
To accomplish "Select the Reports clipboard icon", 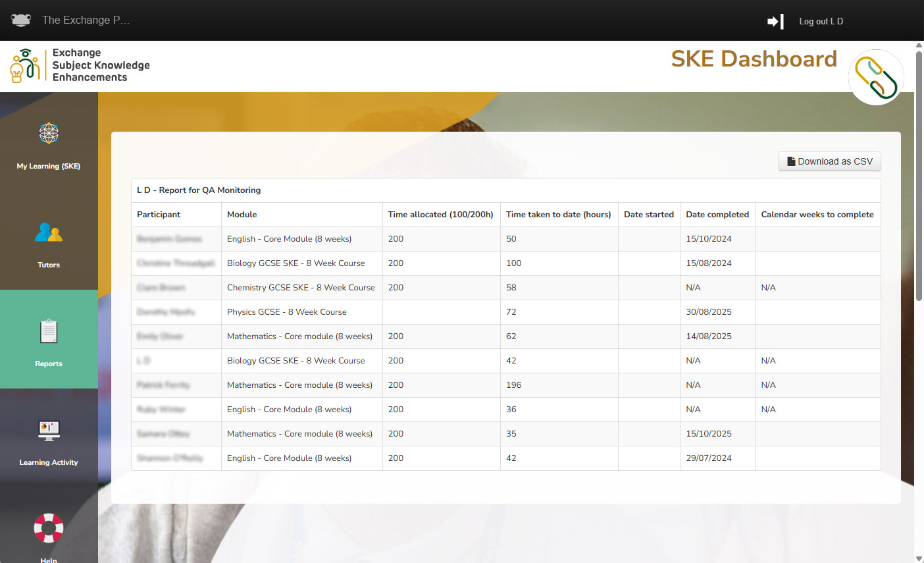I will click(x=49, y=331).
